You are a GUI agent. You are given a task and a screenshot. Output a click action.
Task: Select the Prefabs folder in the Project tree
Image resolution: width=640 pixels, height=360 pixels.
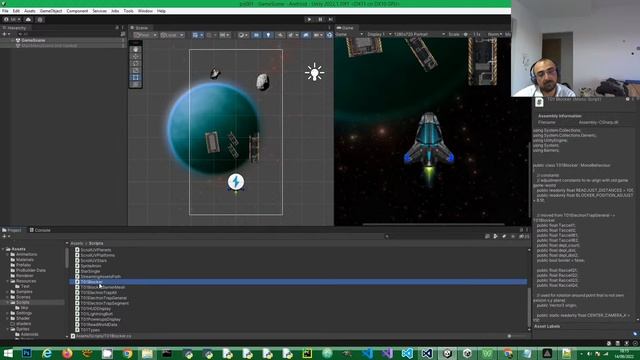tap(23, 265)
